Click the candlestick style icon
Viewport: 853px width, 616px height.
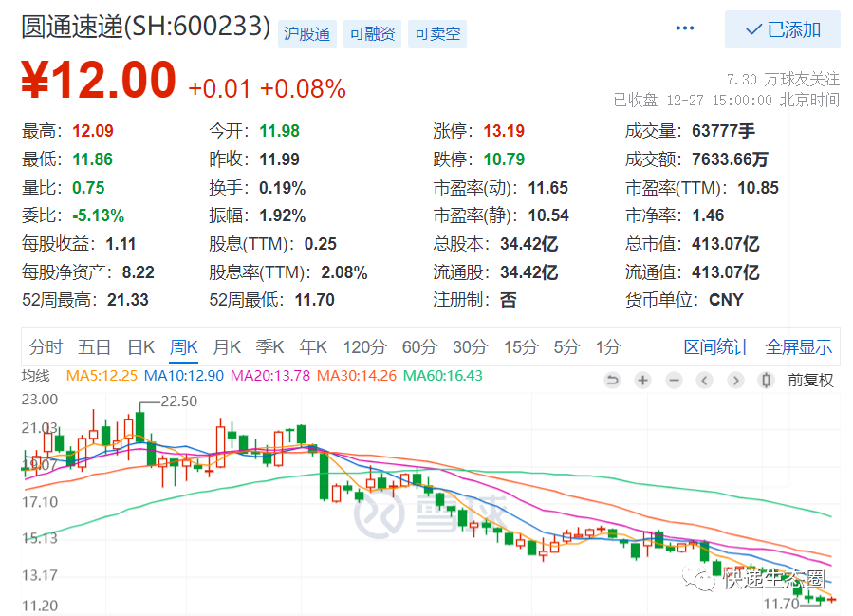coord(766,380)
